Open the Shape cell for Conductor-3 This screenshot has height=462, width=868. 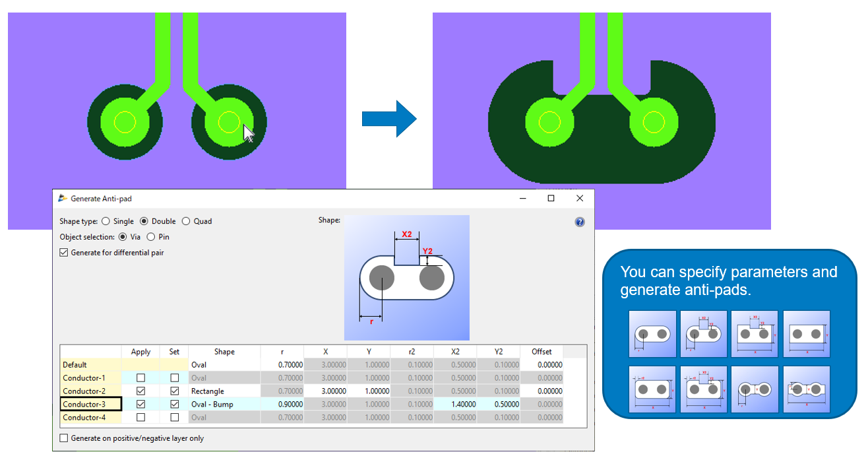point(224,405)
